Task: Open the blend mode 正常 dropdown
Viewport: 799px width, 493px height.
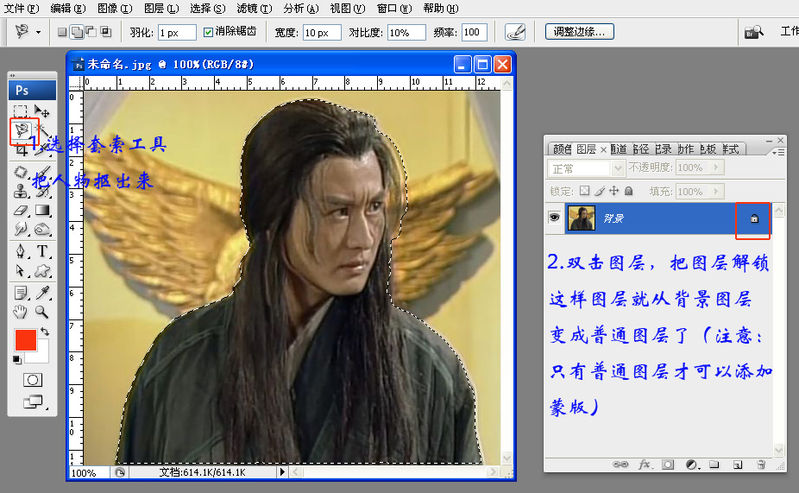Action: tap(587, 168)
